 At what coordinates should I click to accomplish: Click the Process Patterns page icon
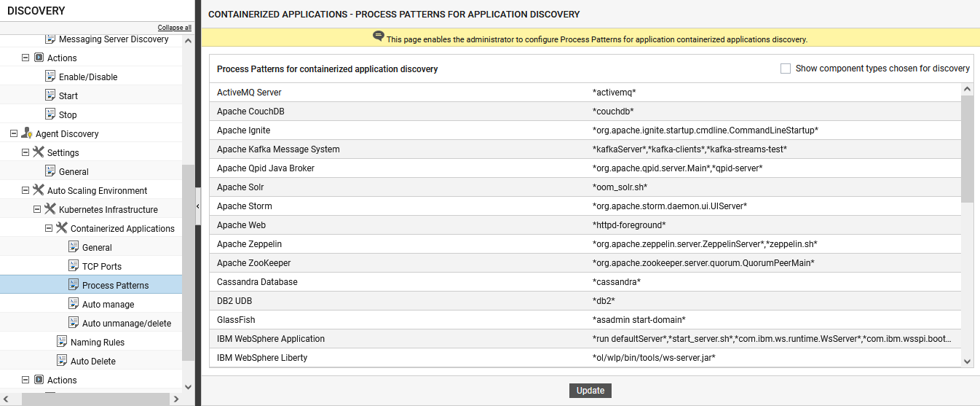tap(74, 285)
